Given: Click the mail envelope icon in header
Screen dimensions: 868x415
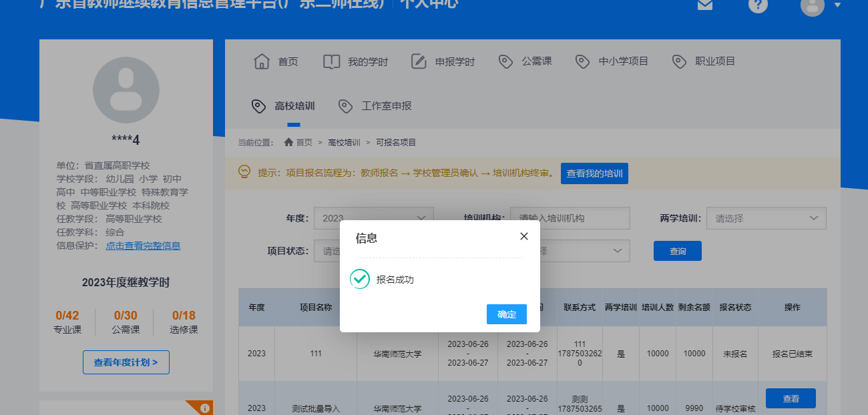Looking at the screenshot, I should pyautogui.click(x=704, y=5).
